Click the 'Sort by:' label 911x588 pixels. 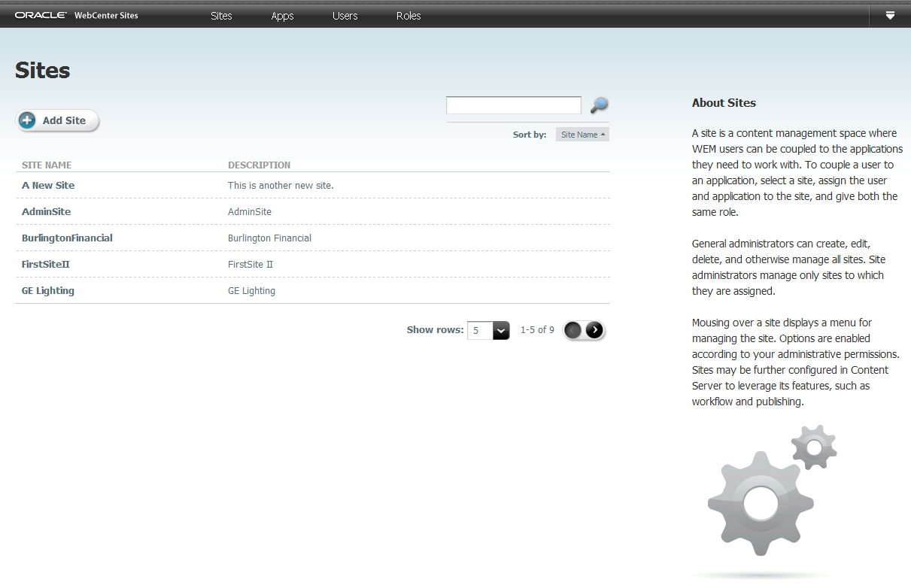click(x=530, y=135)
